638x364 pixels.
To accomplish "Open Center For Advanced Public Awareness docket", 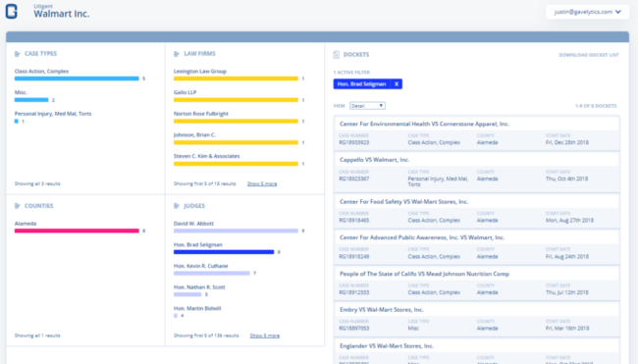I will [422, 237].
